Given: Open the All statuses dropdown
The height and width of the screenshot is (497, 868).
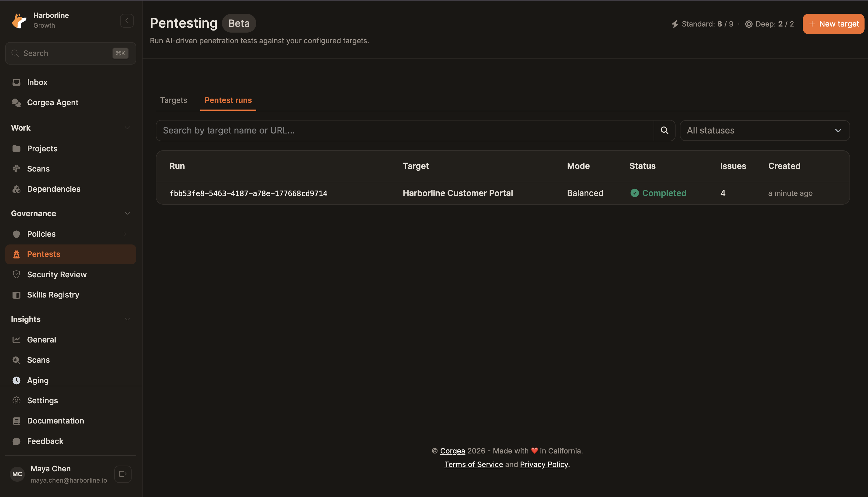Looking at the screenshot, I should 764,130.
